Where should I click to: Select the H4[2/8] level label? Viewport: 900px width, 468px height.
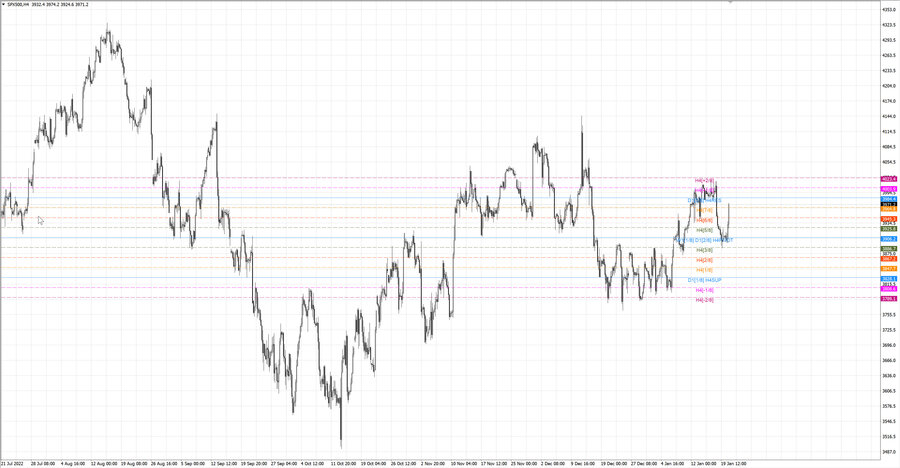point(705,260)
